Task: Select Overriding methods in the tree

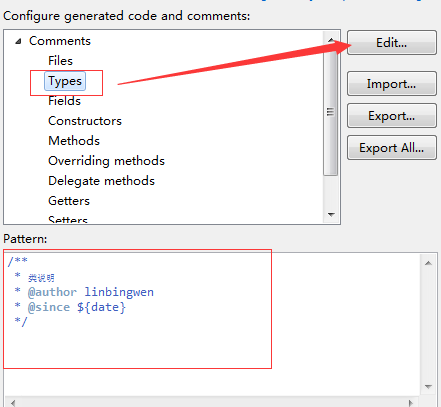Action: [106, 161]
